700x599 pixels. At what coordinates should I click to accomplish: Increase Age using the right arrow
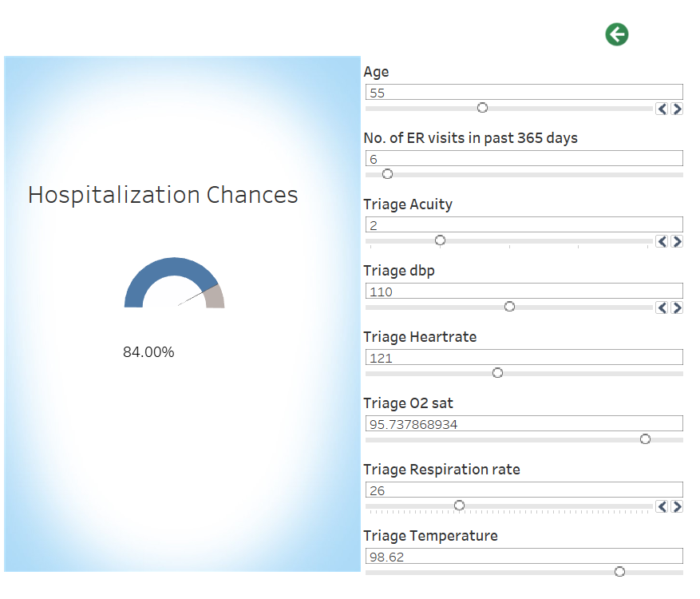[x=677, y=109]
